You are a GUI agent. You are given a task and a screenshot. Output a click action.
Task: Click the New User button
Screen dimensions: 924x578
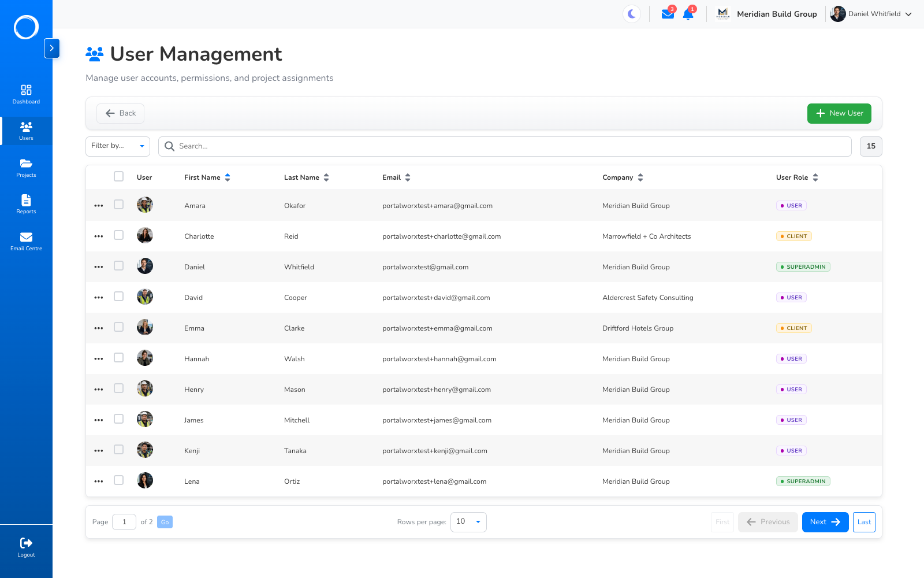point(839,113)
